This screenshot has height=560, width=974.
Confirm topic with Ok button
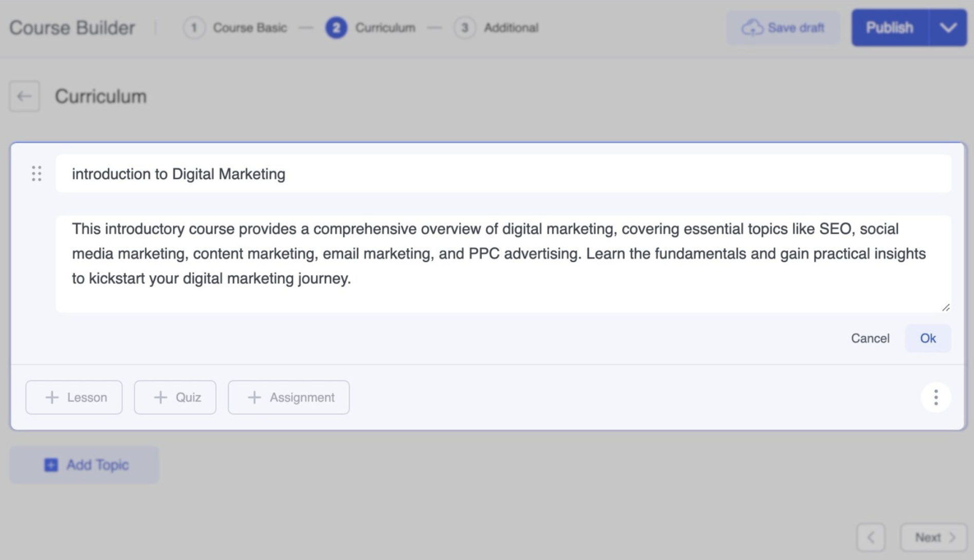coord(927,338)
